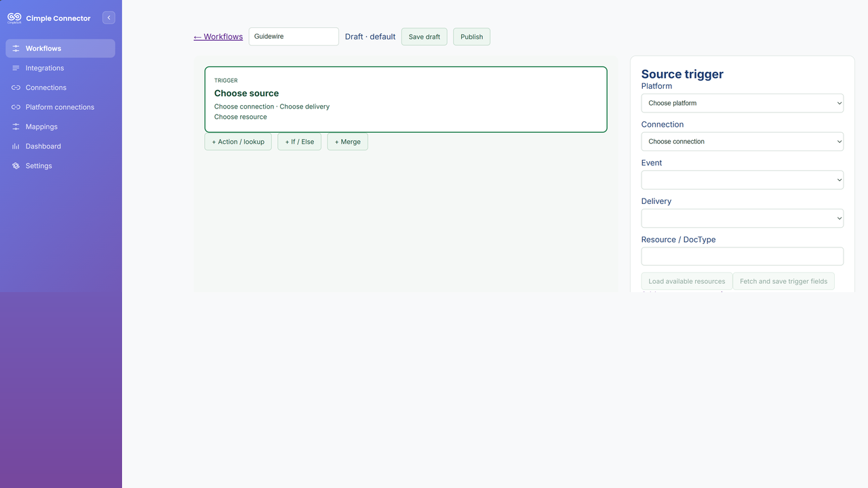Go to Integrations in the sidebar
Screen dimensions: 868x488
point(60,68)
